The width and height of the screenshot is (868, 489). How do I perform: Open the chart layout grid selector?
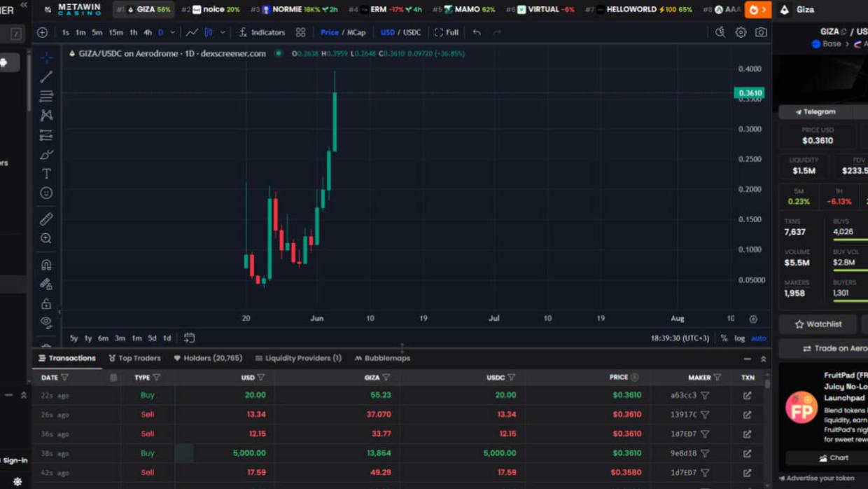tap(300, 32)
